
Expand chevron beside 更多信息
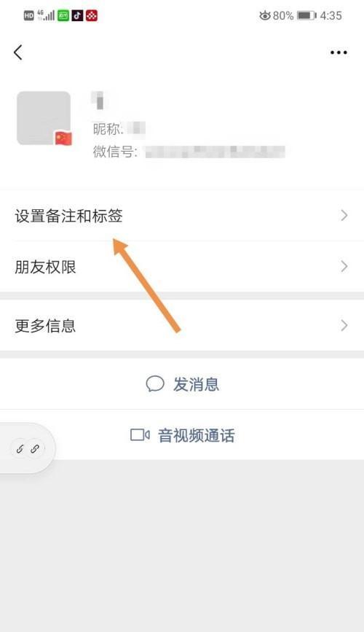click(344, 325)
